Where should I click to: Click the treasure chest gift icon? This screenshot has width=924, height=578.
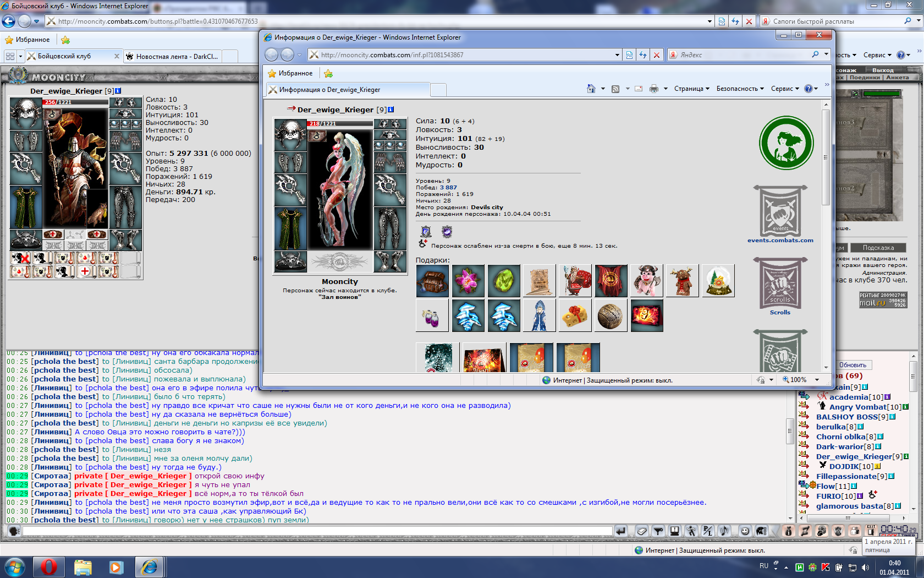[x=432, y=281]
